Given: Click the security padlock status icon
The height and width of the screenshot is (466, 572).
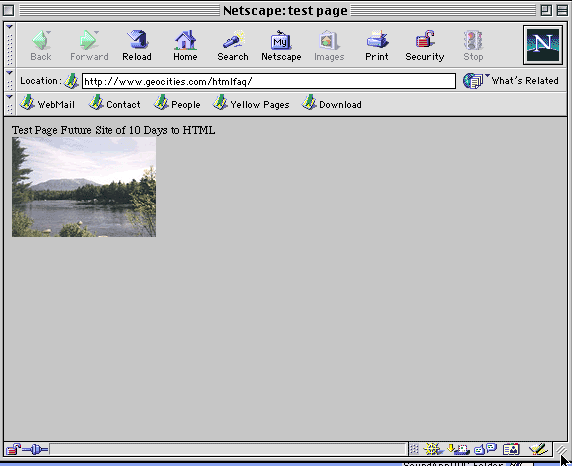Looking at the screenshot, I should point(13,449).
